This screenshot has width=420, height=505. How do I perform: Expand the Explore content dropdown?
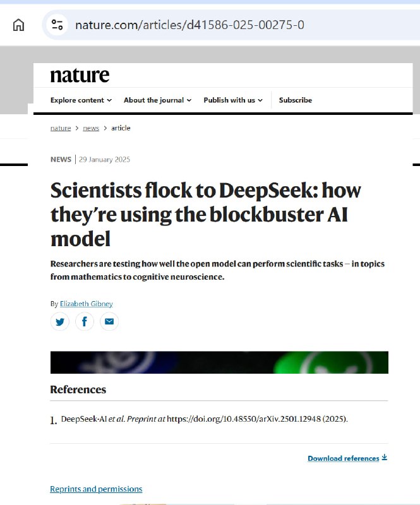(x=81, y=100)
